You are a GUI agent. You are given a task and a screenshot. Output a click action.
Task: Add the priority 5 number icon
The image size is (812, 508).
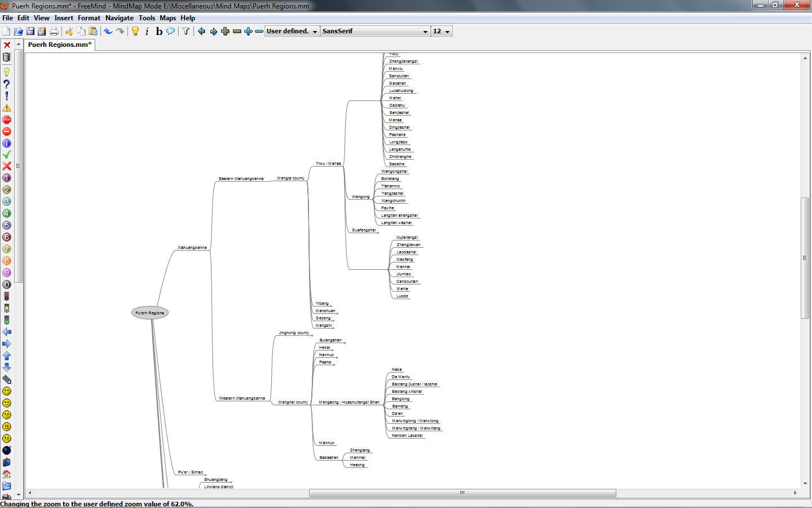7,225
